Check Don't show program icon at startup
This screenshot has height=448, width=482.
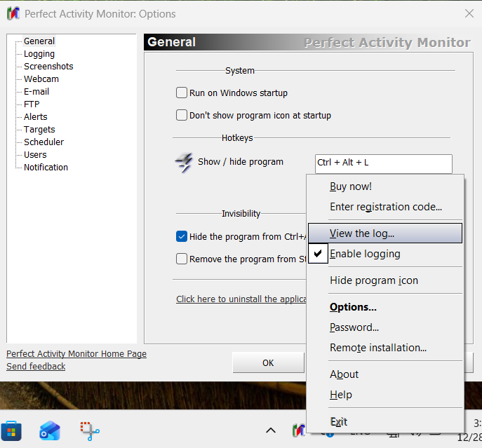coord(182,115)
